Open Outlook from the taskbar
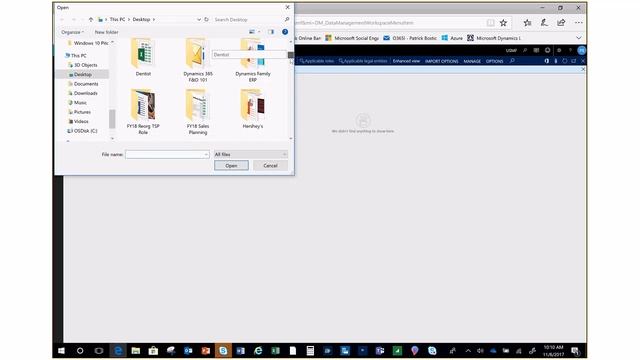The height and width of the screenshot is (360, 640). pos(188,351)
